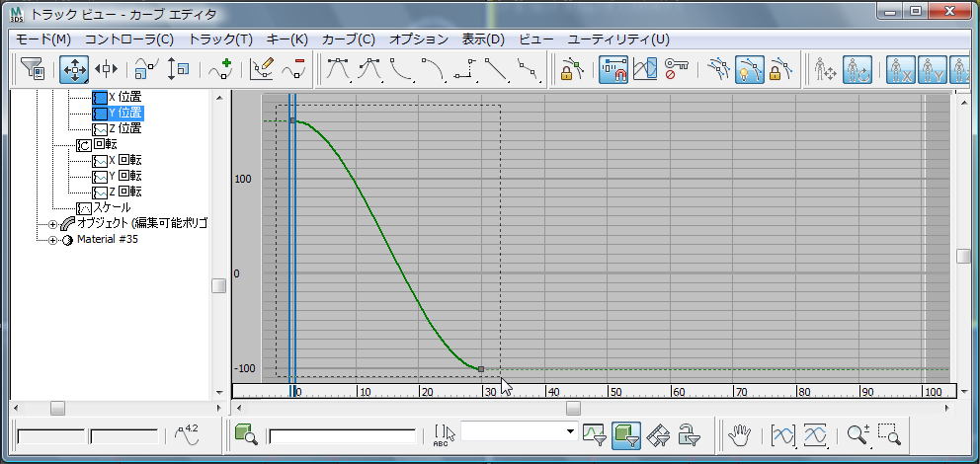Click the key at frame 30

point(481,369)
